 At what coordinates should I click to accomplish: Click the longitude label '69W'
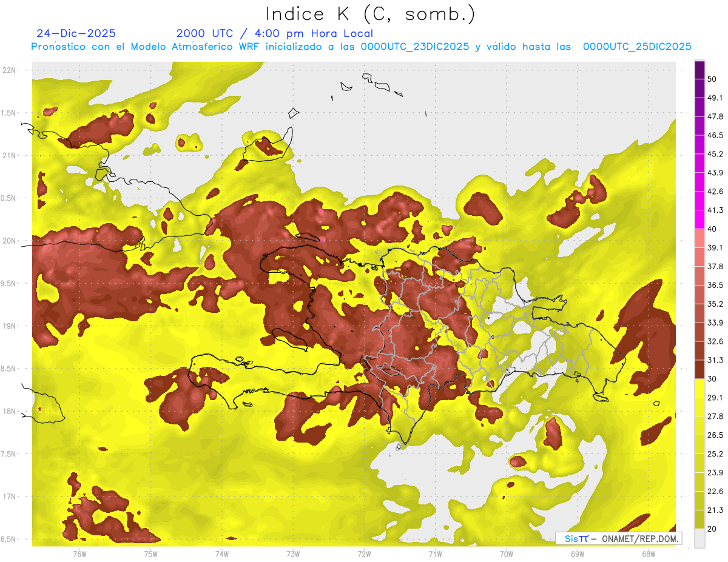[578, 554]
